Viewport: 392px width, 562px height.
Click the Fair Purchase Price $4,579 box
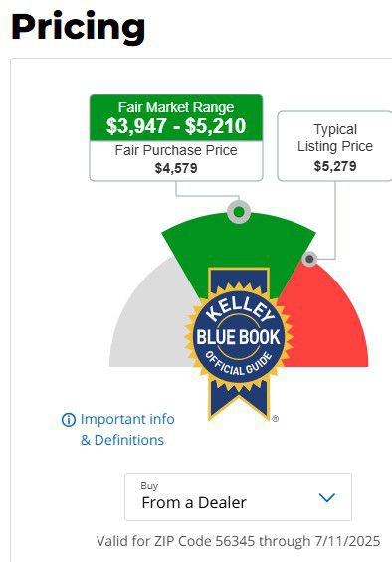coord(176,160)
